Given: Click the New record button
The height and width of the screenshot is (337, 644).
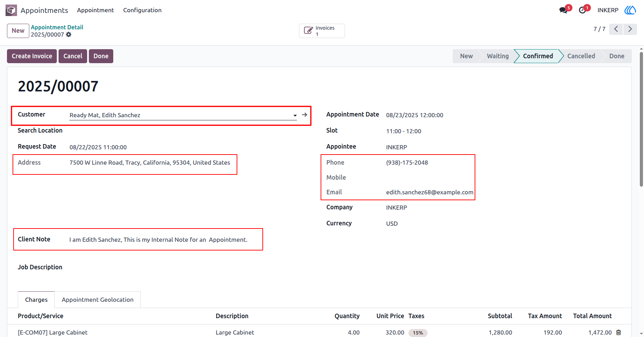Looking at the screenshot, I should (18, 31).
